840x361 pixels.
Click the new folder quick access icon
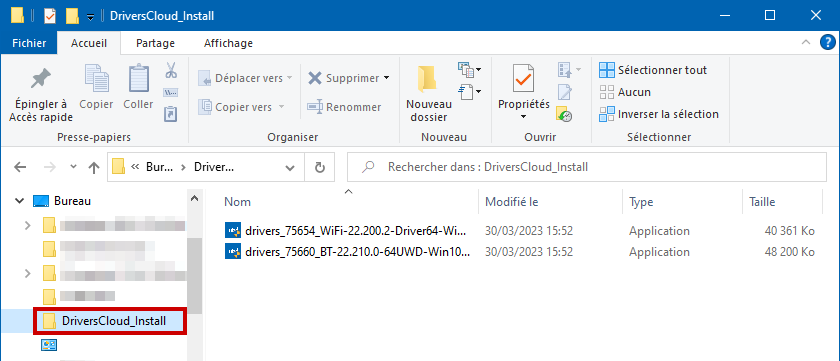pyautogui.click(x=72, y=16)
